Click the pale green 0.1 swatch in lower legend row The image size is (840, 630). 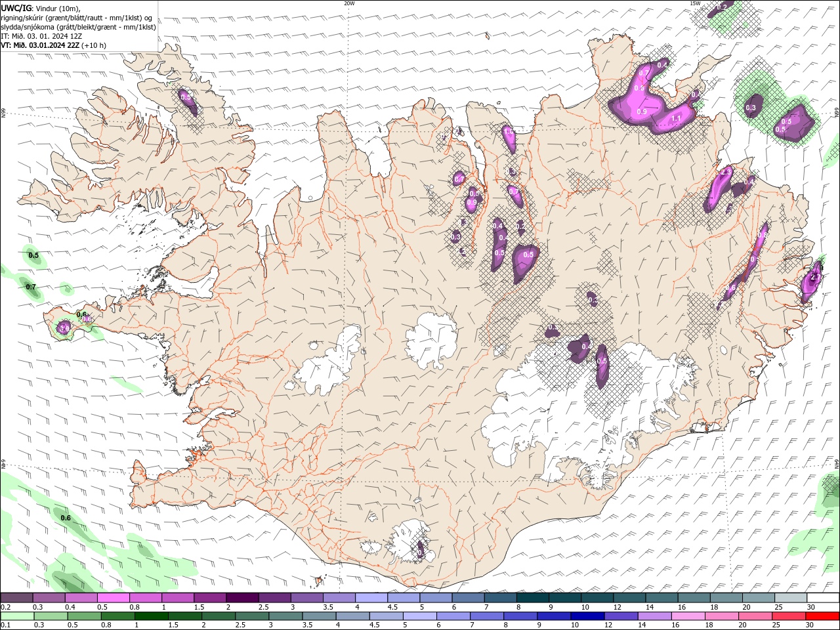coord(18,616)
